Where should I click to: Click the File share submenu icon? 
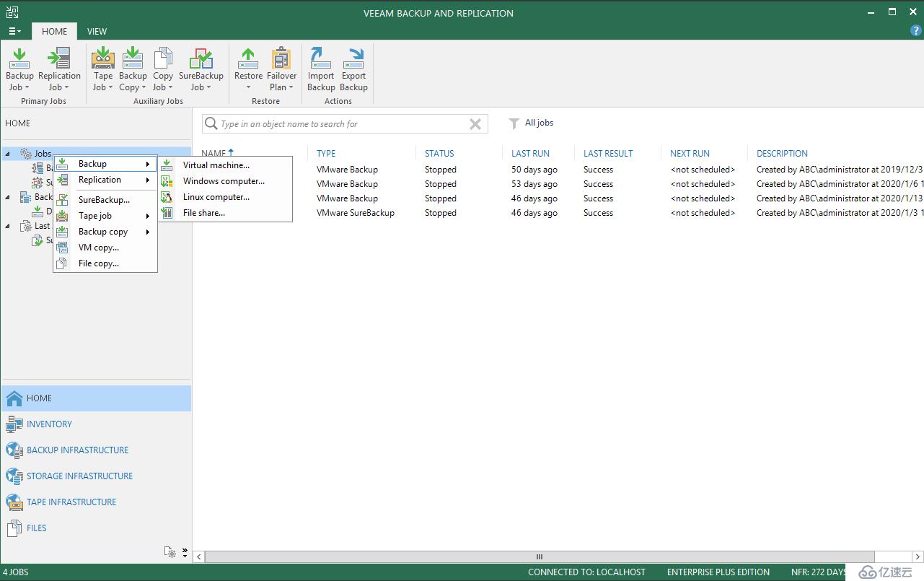[x=167, y=213]
